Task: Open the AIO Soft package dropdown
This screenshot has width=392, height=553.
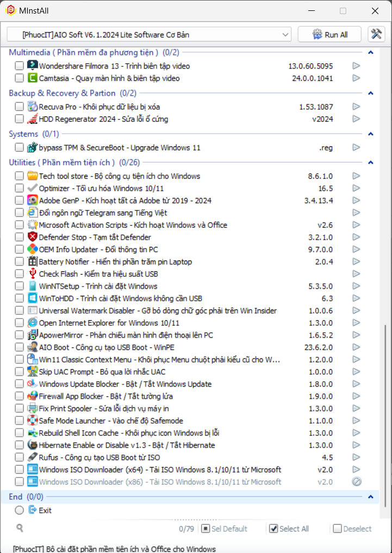Action: tap(149, 35)
